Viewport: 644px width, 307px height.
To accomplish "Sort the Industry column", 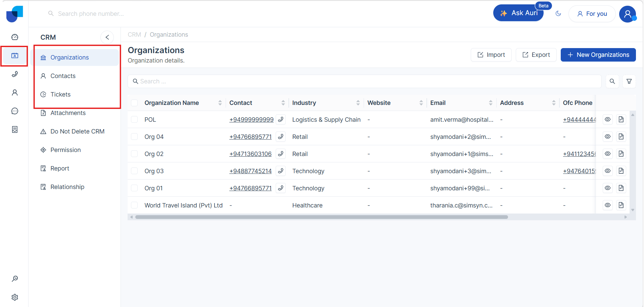I will click(358, 103).
